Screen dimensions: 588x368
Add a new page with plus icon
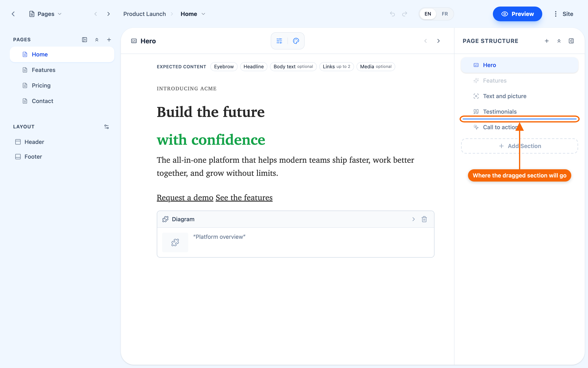109,40
